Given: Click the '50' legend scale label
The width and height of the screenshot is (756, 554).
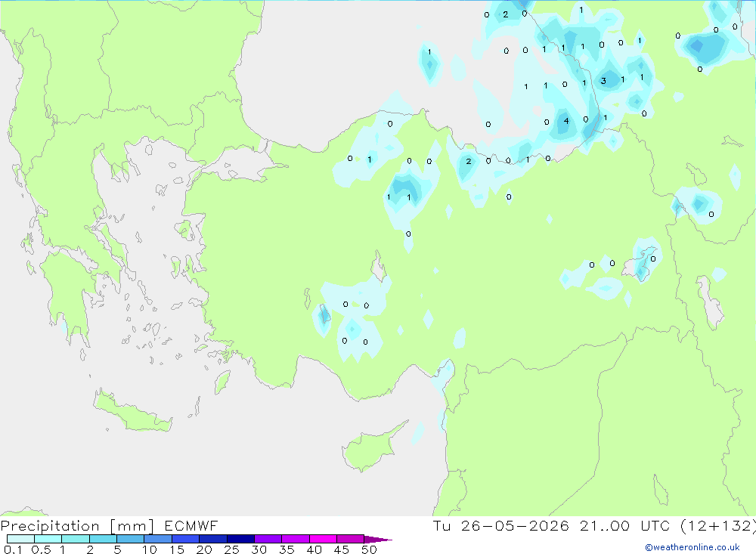Looking at the screenshot, I should click(369, 549).
